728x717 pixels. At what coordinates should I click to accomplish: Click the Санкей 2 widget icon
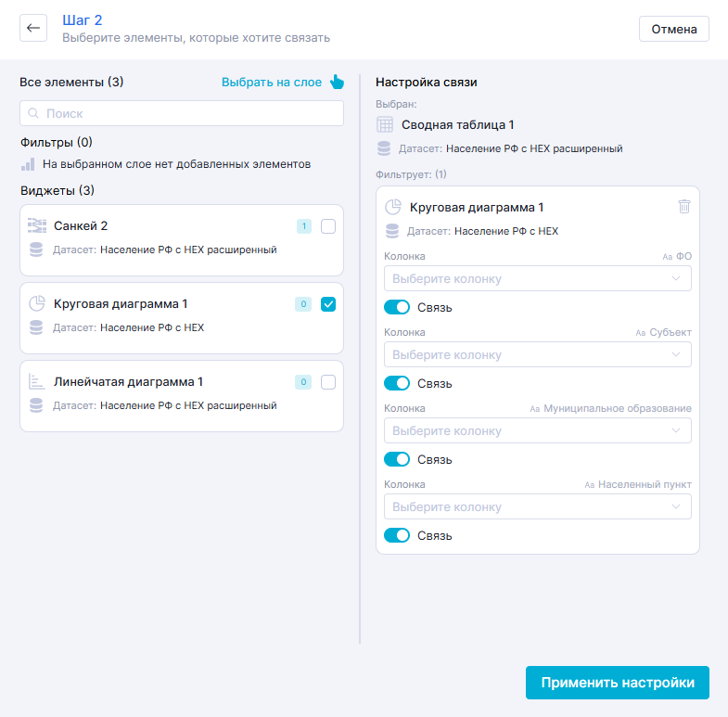(x=37, y=225)
